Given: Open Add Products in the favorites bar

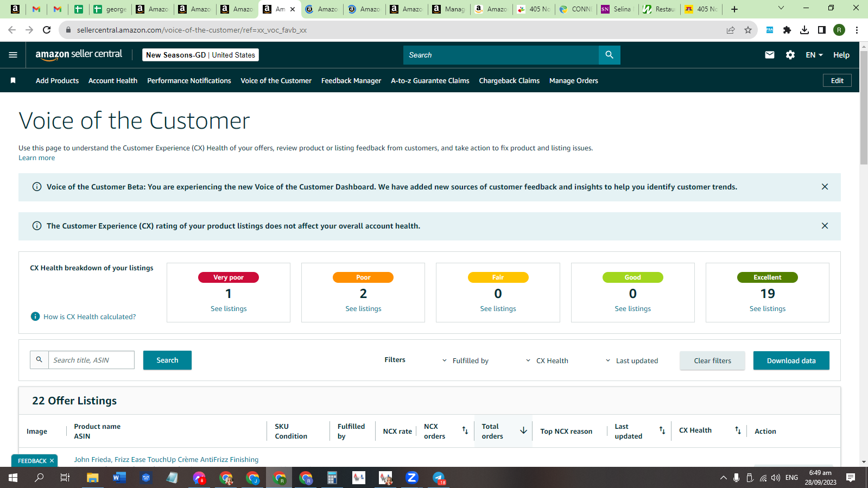Looking at the screenshot, I should pyautogui.click(x=57, y=80).
